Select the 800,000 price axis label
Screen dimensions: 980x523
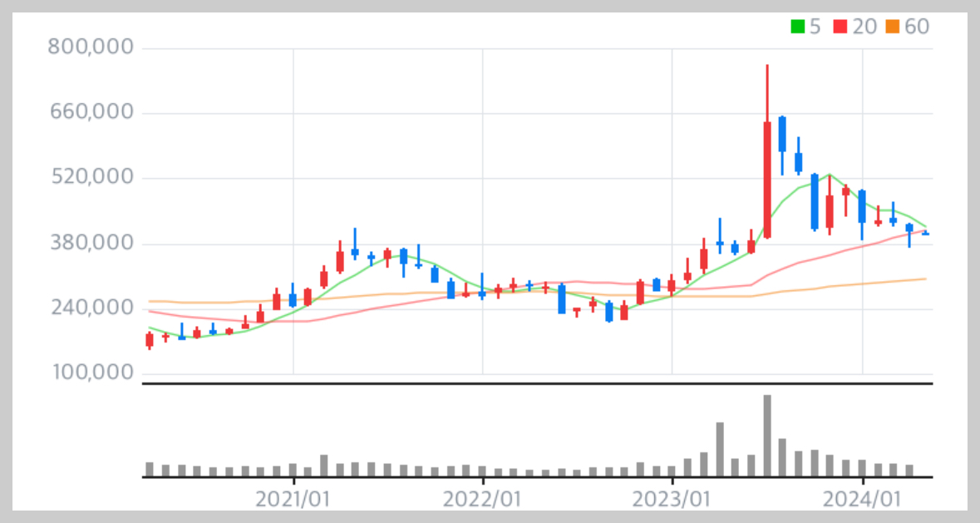91,47
